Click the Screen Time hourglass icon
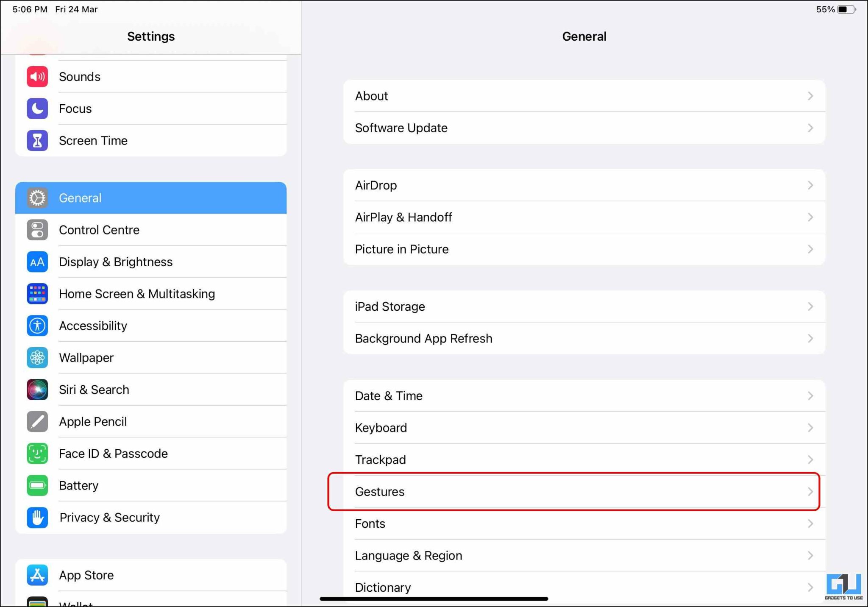The height and width of the screenshot is (607, 868). [37, 140]
